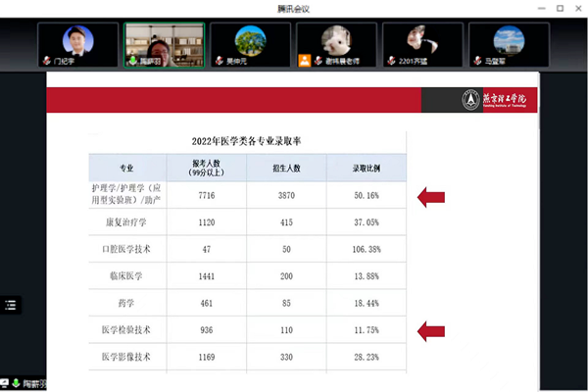The height and width of the screenshot is (392, 588).
Task: Select 谢楠晨老师's participant thumbnail
Action: (337, 44)
